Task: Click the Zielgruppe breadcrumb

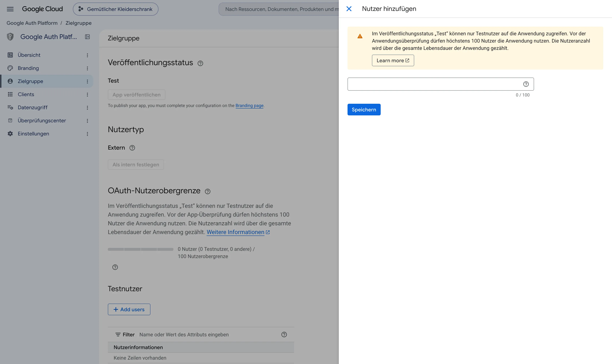Action: coord(79,23)
